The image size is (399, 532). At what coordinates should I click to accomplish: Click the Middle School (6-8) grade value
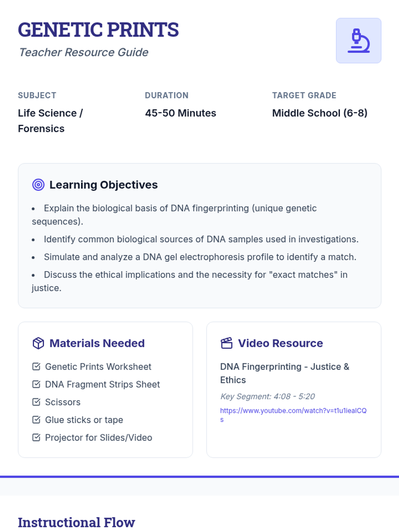320,113
